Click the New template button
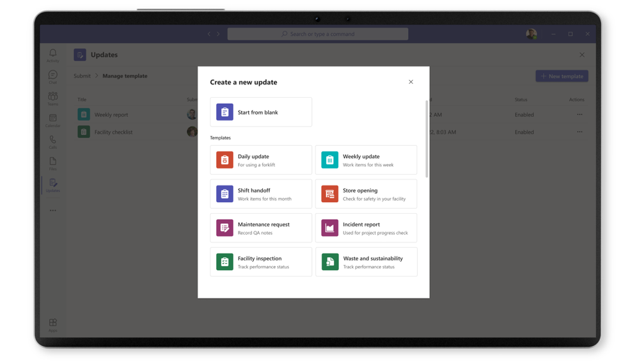The image size is (639, 364). 562,76
